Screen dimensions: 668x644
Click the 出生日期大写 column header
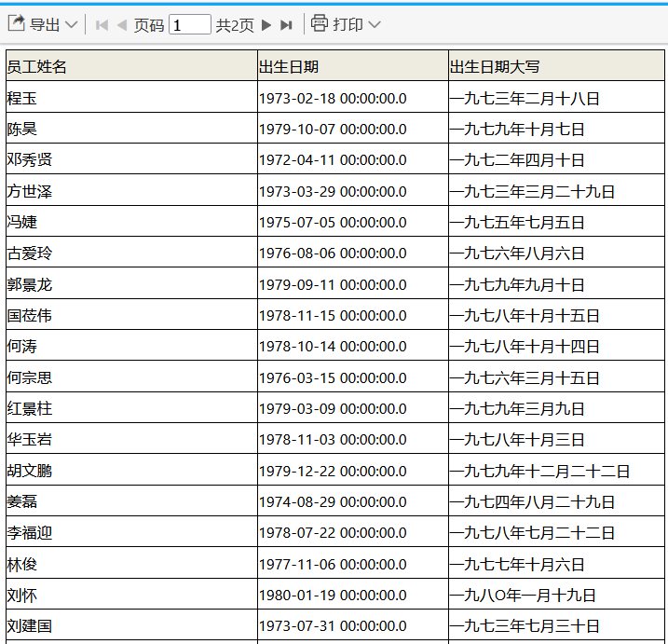click(556, 65)
